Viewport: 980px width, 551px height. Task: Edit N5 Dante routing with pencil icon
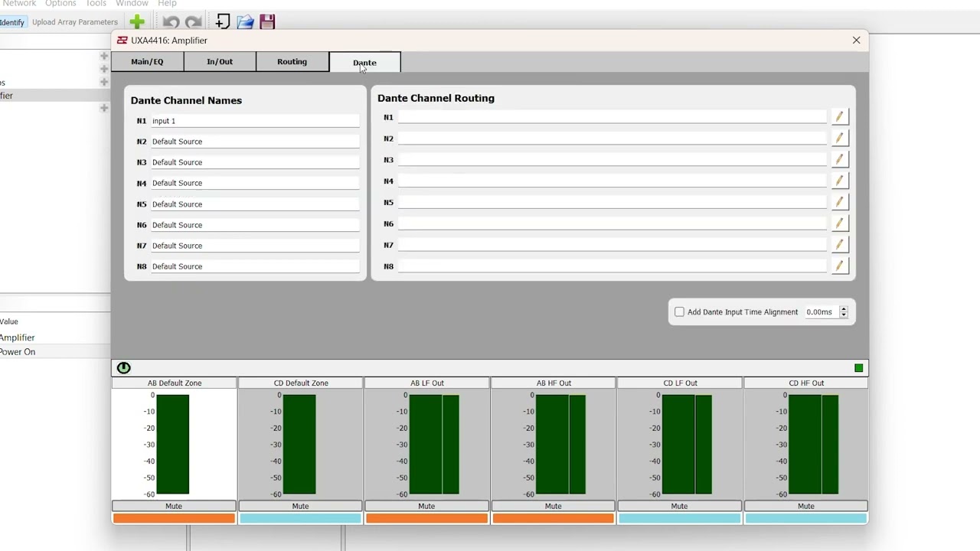pos(840,202)
